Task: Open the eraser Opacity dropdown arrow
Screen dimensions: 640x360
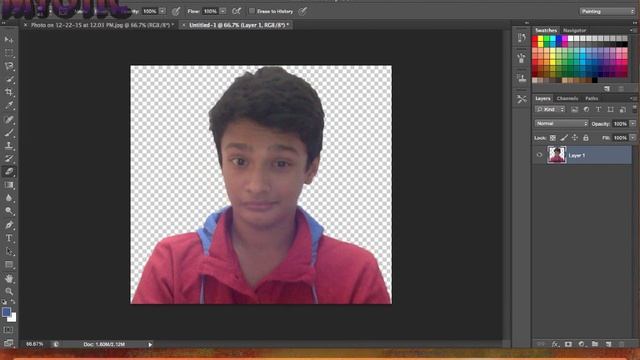Action: point(162,11)
